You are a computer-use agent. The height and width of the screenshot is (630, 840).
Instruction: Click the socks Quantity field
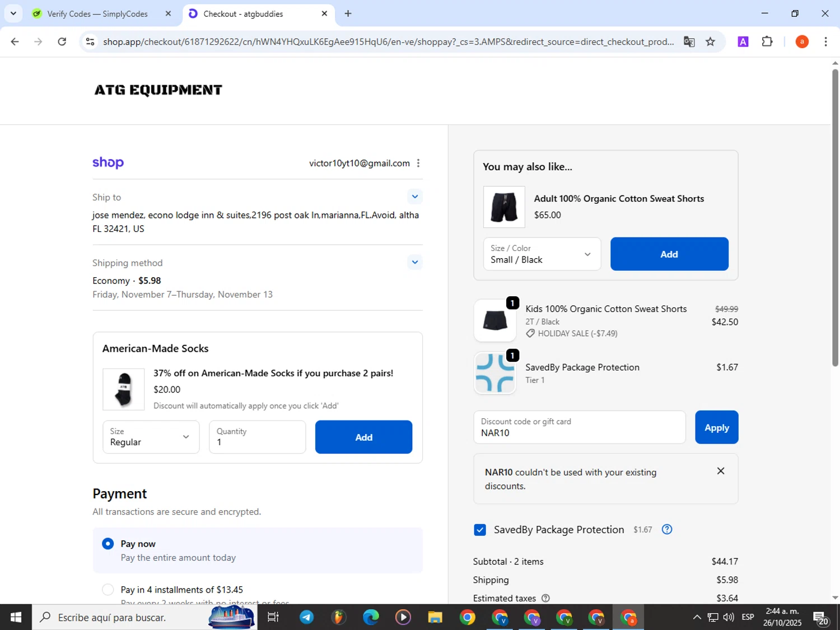257,437
